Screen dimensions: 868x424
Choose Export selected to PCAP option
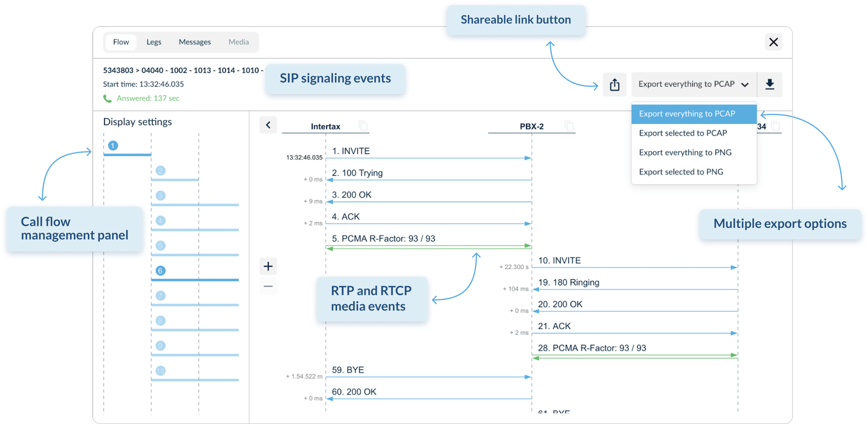(x=694, y=133)
